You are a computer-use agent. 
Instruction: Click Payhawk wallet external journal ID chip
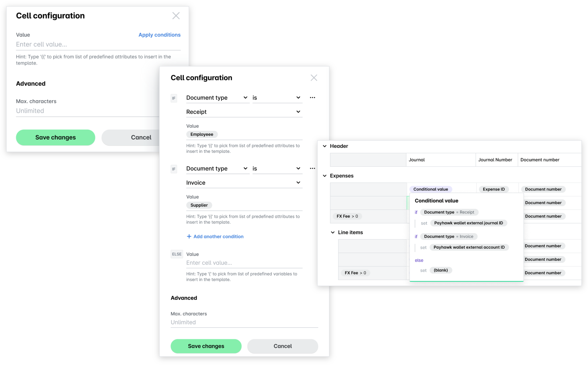[468, 223]
